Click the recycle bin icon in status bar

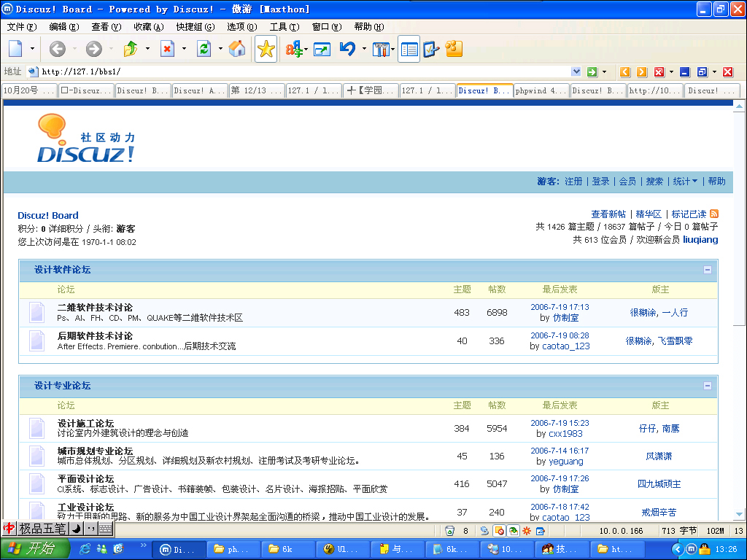[x=449, y=531]
